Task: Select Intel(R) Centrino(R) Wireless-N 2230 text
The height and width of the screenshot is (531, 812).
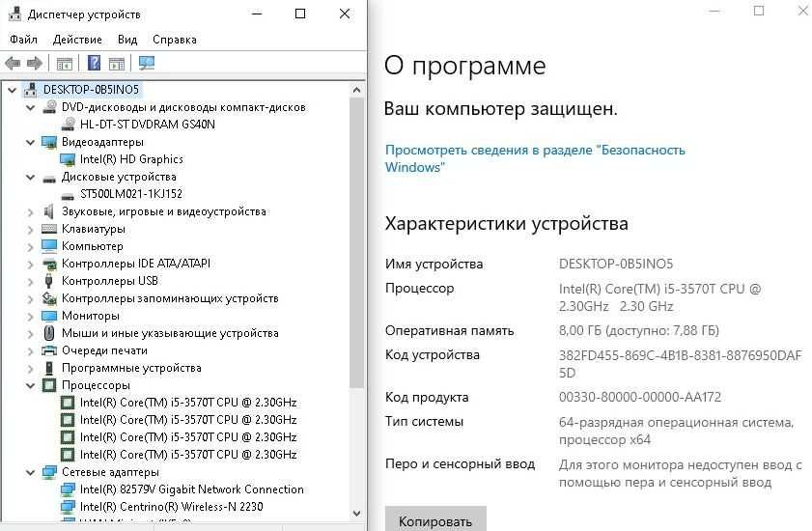Action: [172, 507]
